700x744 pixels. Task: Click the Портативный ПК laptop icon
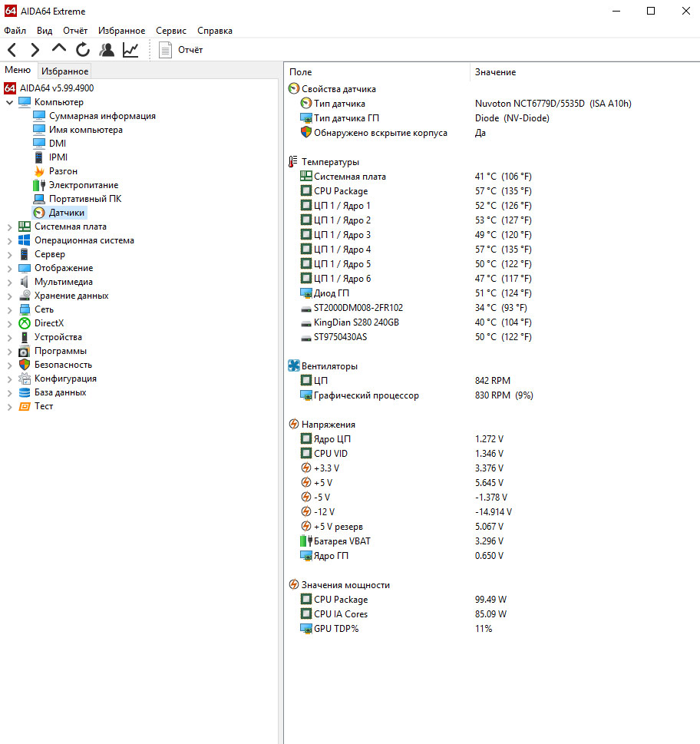pos(39,199)
